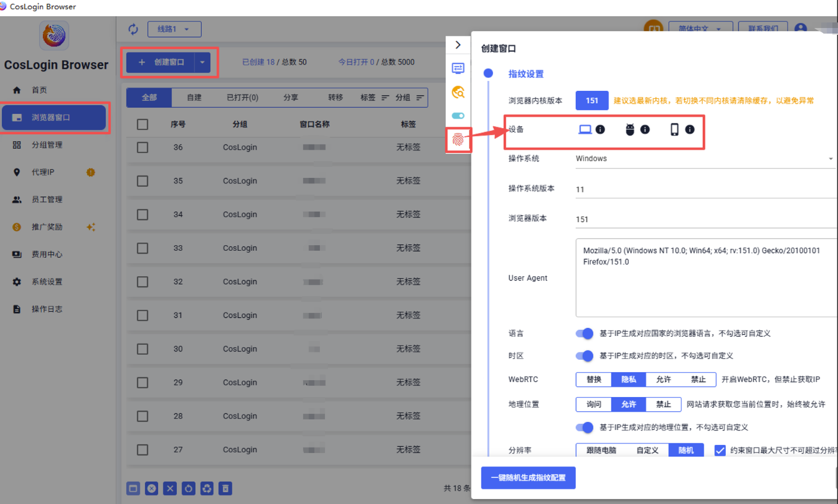Expand the arrow beside 创建窗口 button
This screenshot has width=838, height=504.
pyautogui.click(x=202, y=62)
